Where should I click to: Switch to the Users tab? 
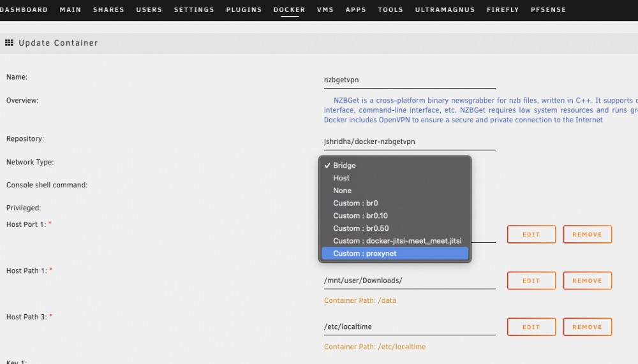[x=149, y=10]
